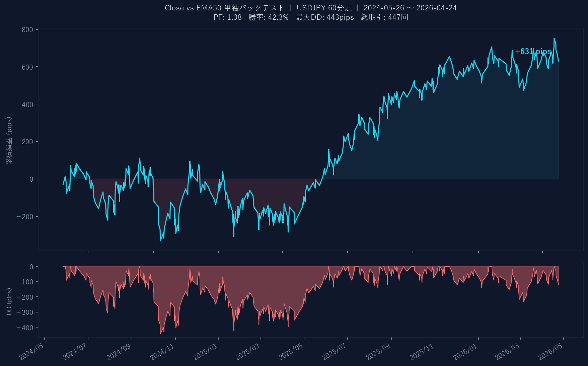Select the 2024/05 x-axis date label
Image resolution: width=588 pixels, height=366 pixels.
[x=32, y=352]
